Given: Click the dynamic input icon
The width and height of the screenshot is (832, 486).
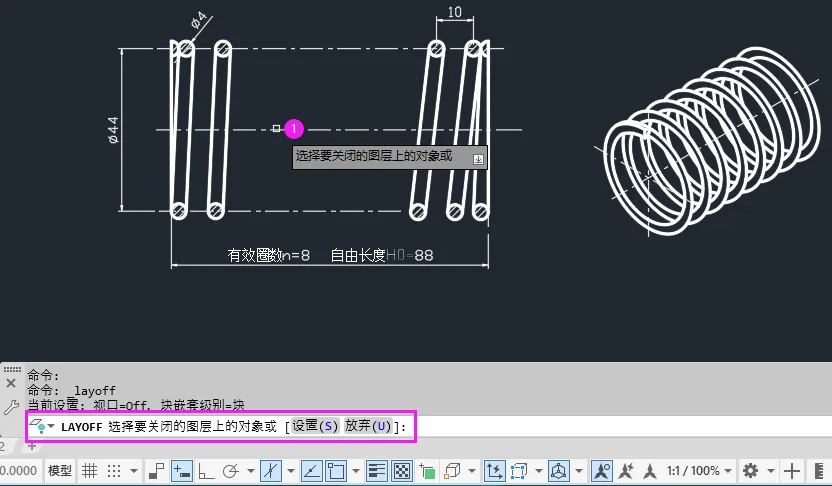Looking at the screenshot, I should [182, 471].
